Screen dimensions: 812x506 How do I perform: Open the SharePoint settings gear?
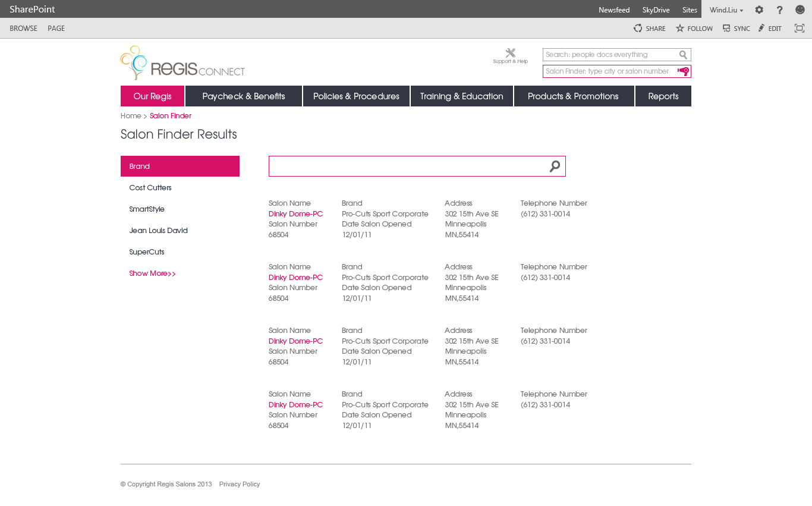click(x=759, y=10)
